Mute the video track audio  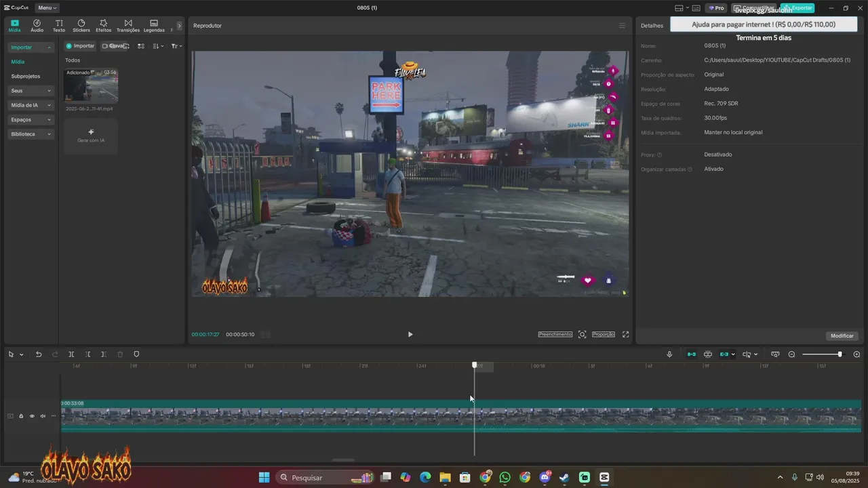pos(43,416)
